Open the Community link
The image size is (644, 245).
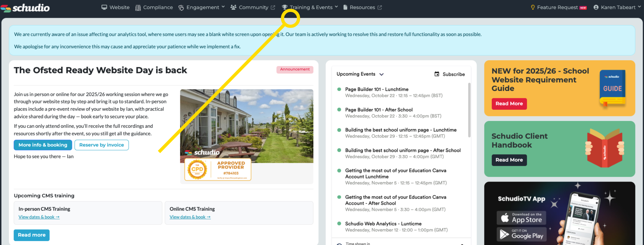coord(253,7)
